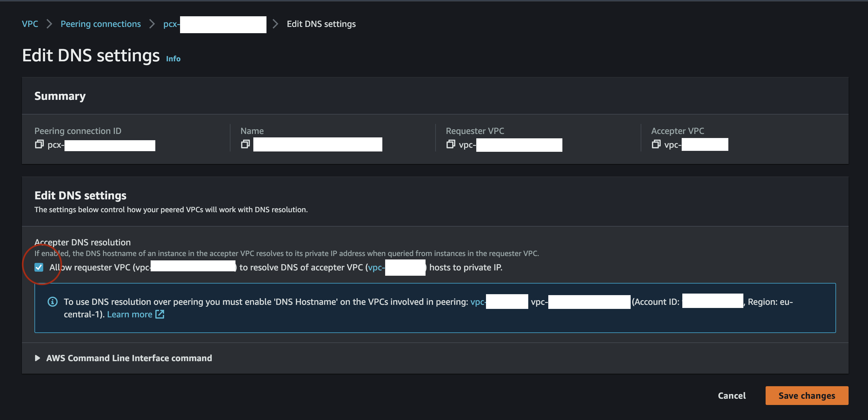Click the chevron before Edit DNS settings breadcrumb
Viewport: 868px width, 420px height.
click(x=275, y=23)
